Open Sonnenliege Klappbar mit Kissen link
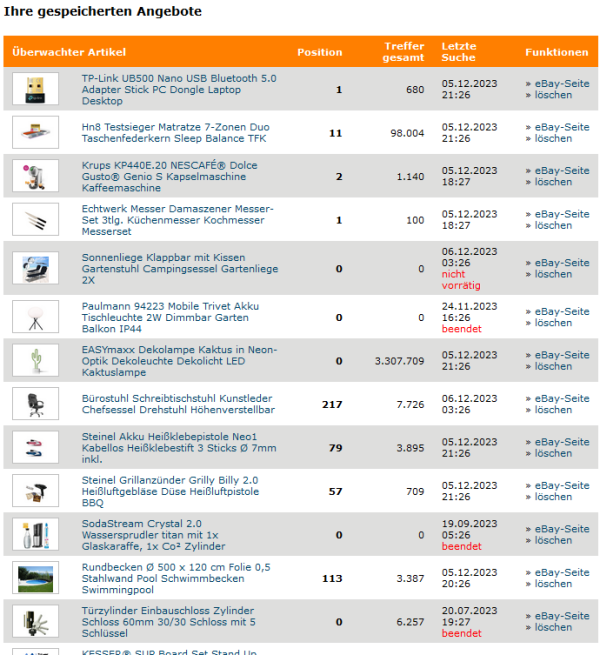This screenshot has width=600, height=655. click(x=180, y=269)
